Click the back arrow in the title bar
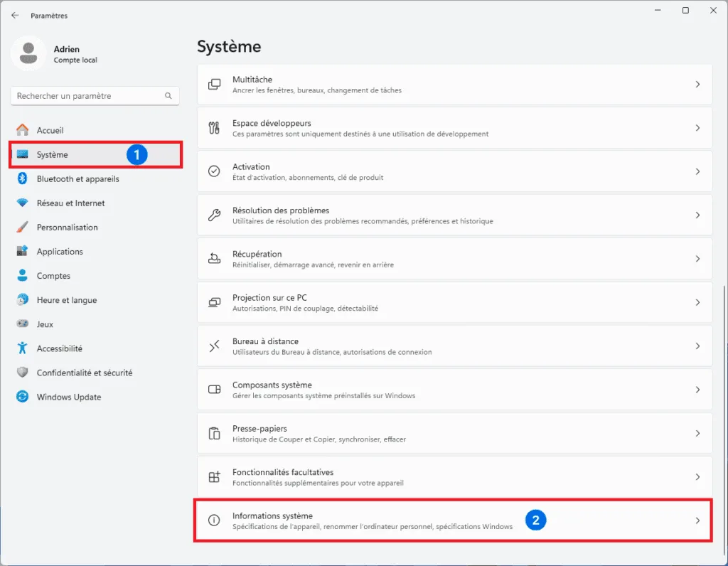728x566 pixels. 15,16
